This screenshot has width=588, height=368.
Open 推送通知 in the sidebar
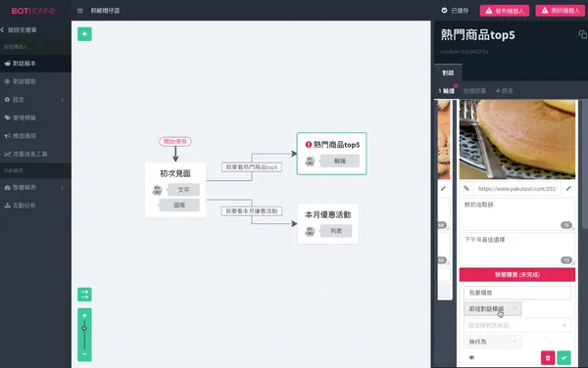coord(35,135)
